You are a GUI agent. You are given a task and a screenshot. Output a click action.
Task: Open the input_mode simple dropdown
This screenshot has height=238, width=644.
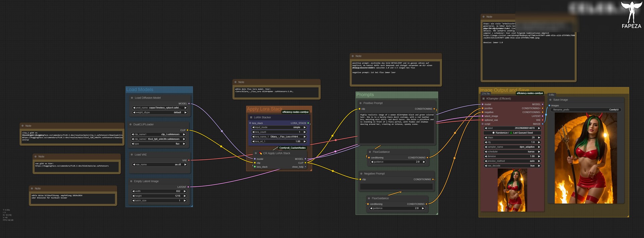tap(279, 127)
